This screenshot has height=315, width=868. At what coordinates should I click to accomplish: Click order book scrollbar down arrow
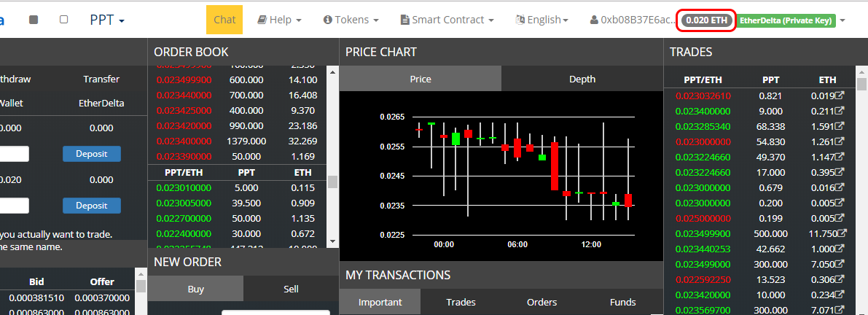pos(332,241)
